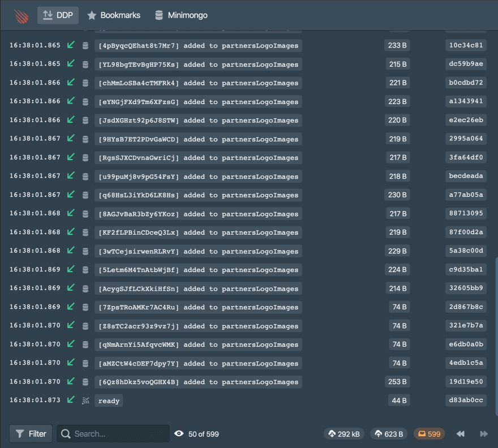Open the Filter options
This screenshot has height=448, width=498.
click(31, 434)
